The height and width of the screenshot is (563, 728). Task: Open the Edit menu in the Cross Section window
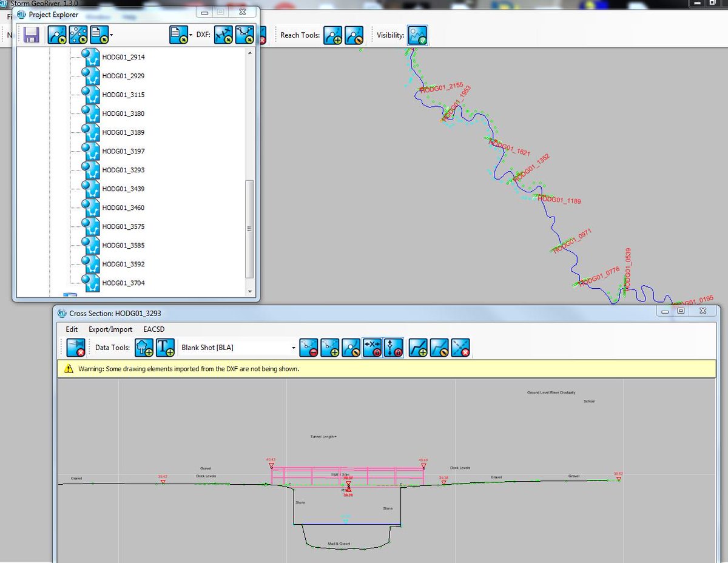[72, 329]
